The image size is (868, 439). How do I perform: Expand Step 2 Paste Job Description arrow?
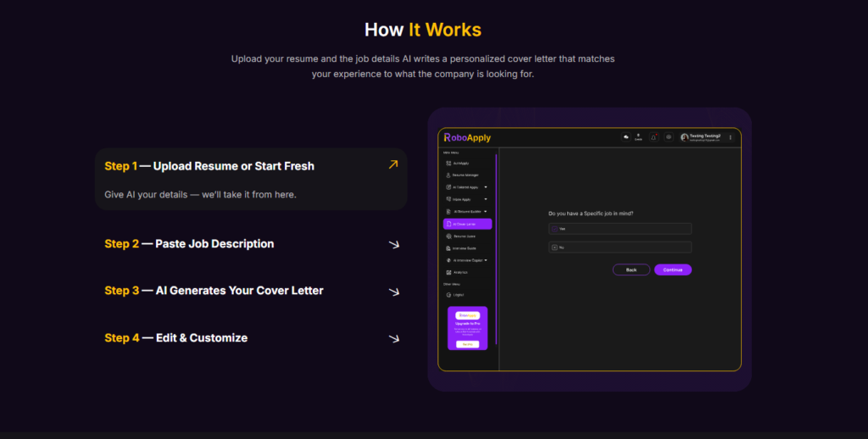tap(393, 244)
